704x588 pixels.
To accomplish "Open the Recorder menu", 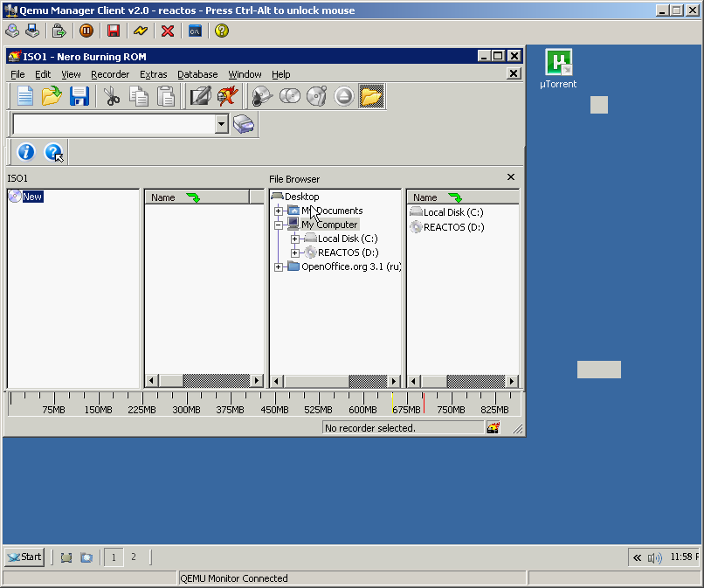I will tap(110, 74).
